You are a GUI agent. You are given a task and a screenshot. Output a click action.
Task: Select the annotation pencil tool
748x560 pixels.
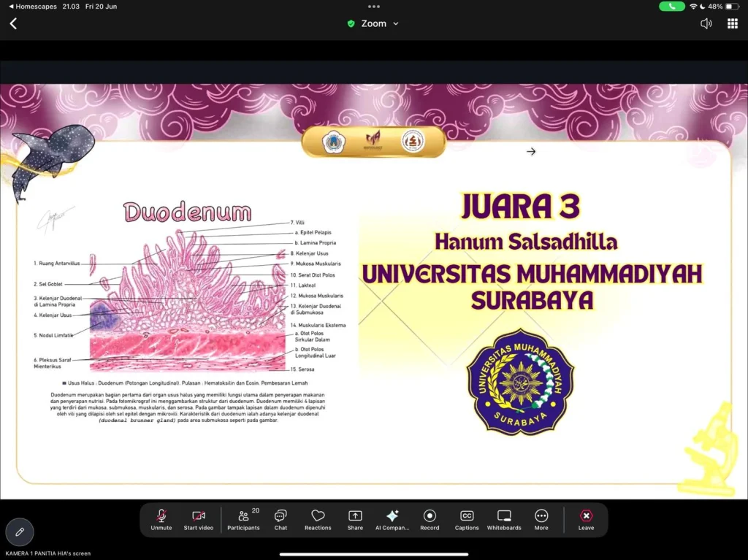point(19,532)
